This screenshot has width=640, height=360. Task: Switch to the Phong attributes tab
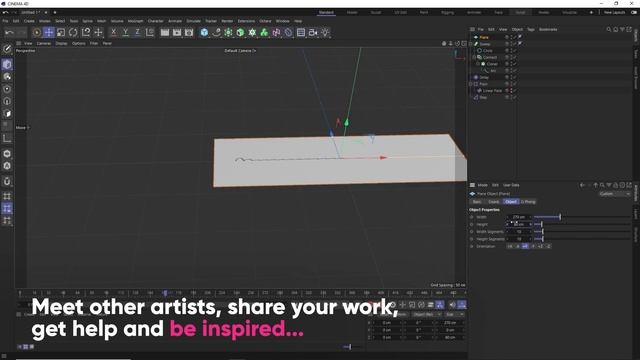pos(528,202)
